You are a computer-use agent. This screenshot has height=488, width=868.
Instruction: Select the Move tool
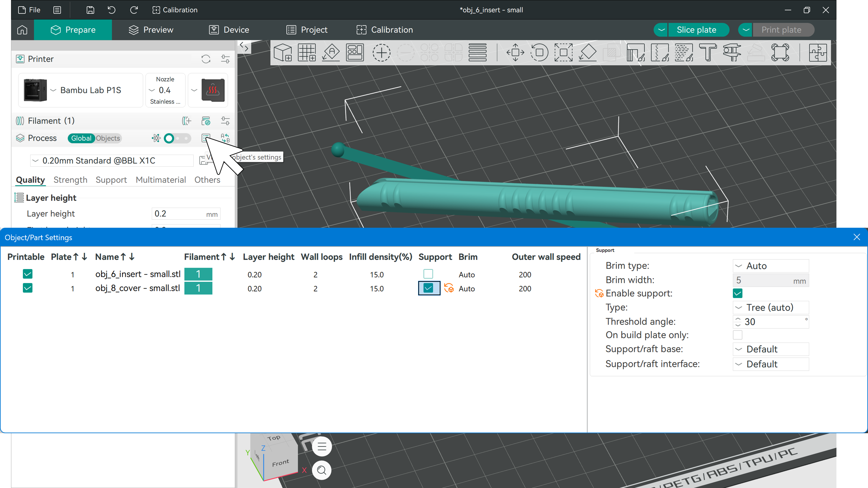515,52
